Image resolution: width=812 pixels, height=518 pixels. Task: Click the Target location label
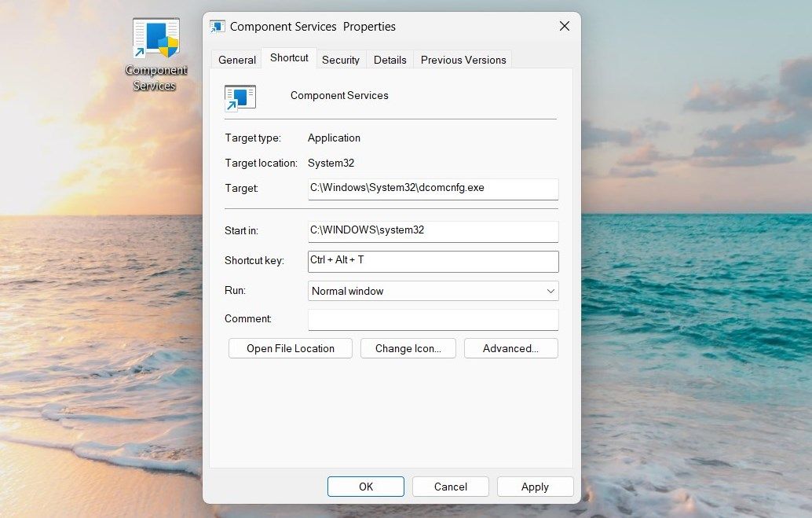point(261,163)
